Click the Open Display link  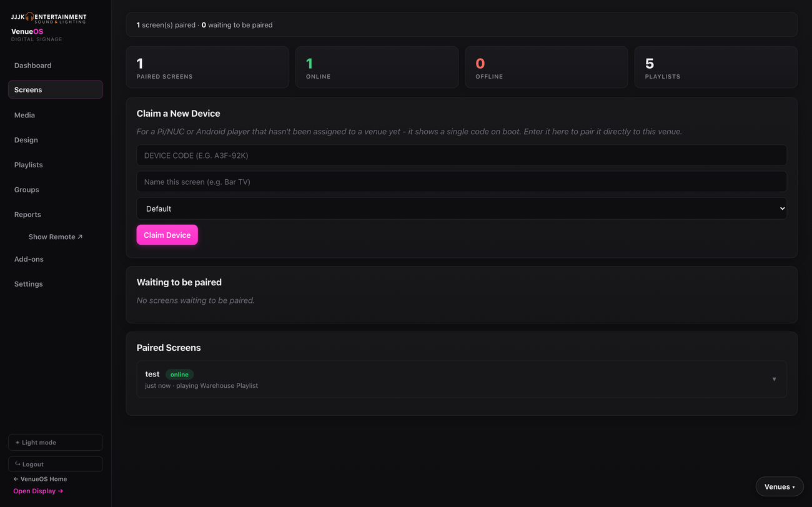coord(38,491)
